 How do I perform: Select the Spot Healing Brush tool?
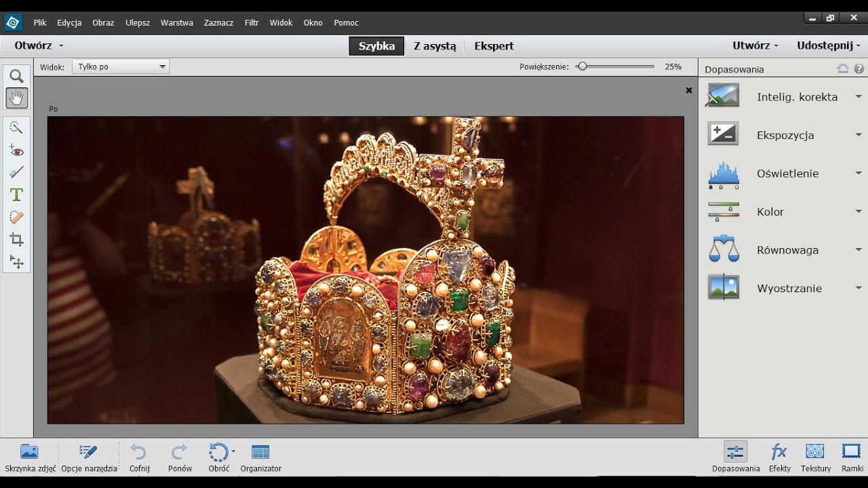pos(16,217)
